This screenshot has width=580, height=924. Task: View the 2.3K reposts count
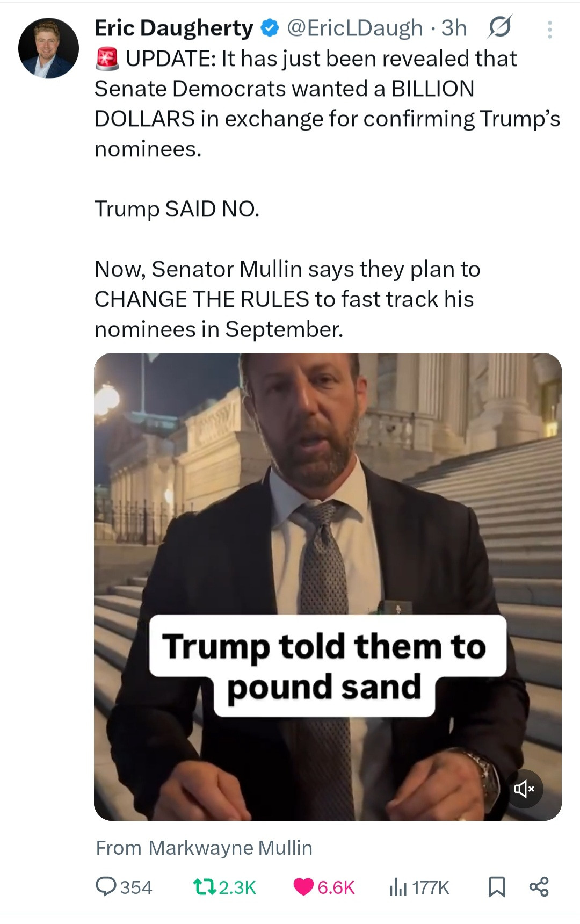237,887
